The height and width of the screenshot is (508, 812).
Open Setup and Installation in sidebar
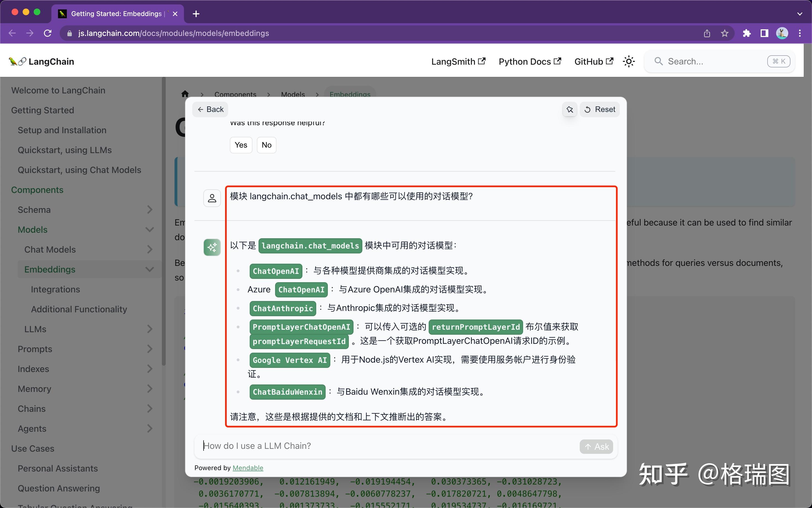coord(62,130)
